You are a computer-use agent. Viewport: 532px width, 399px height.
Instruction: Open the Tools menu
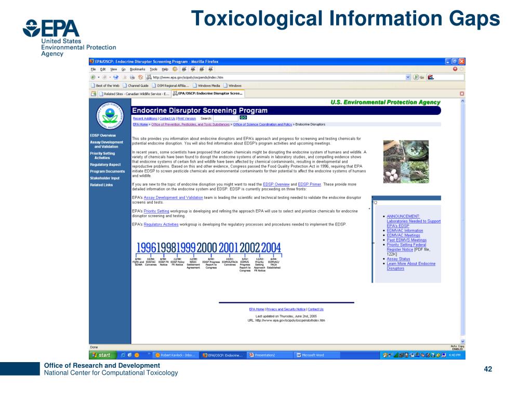(154, 69)
